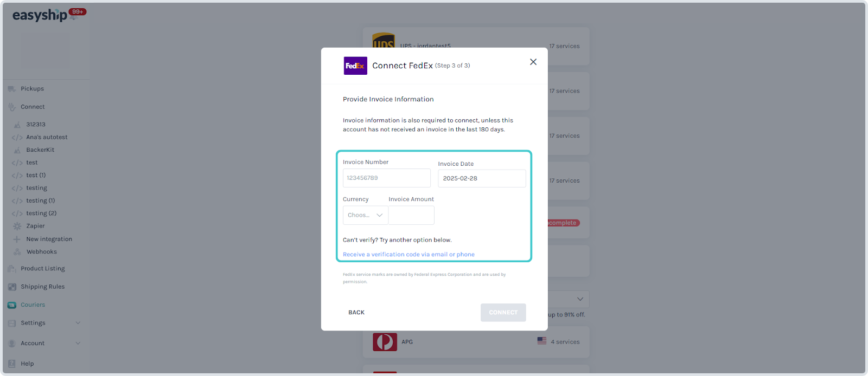
Task: Click the Settings sidebar icon
Action: click(x=12, y=323)
